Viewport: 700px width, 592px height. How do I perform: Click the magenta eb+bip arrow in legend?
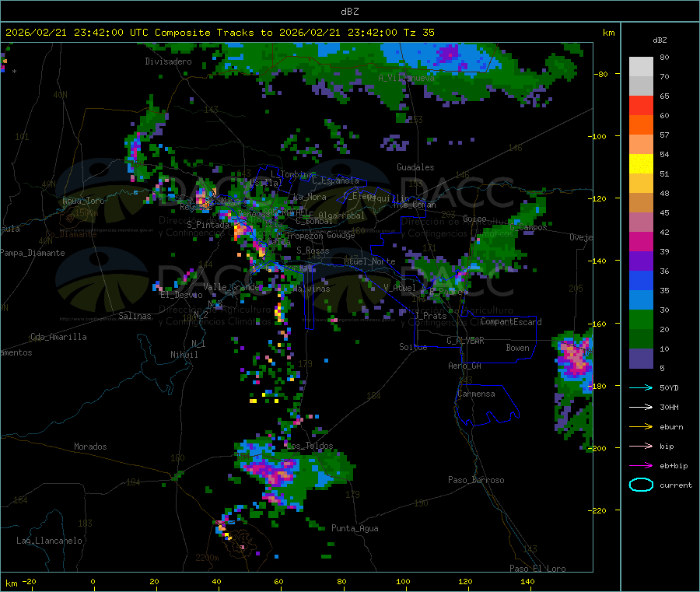click(641, 465)
